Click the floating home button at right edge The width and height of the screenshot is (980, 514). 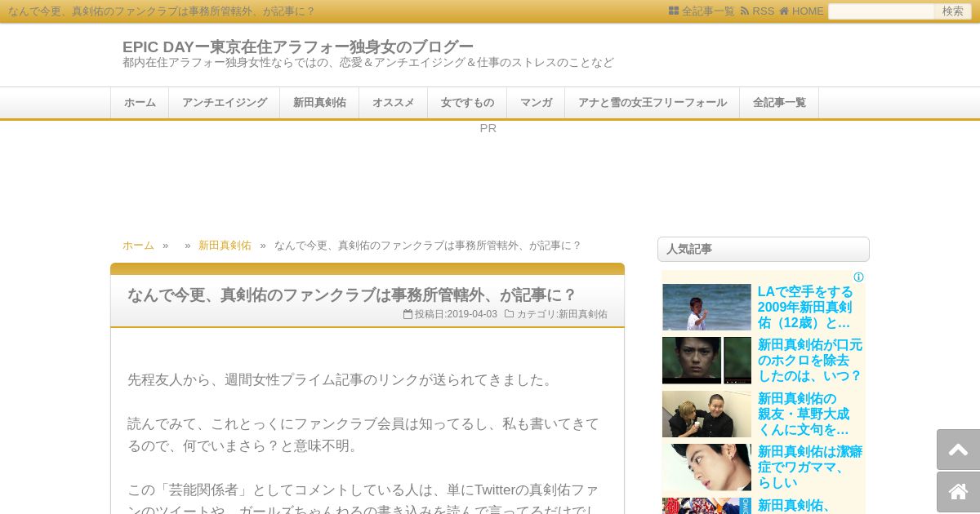point(958,492)
